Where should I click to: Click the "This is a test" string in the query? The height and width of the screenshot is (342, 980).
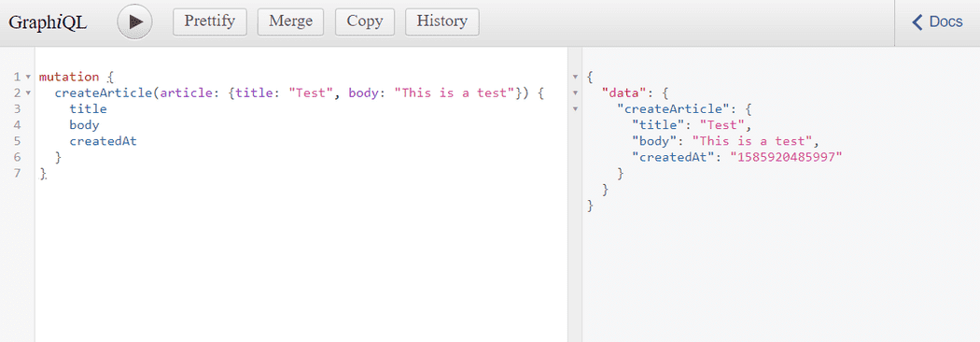click(455, 93)
